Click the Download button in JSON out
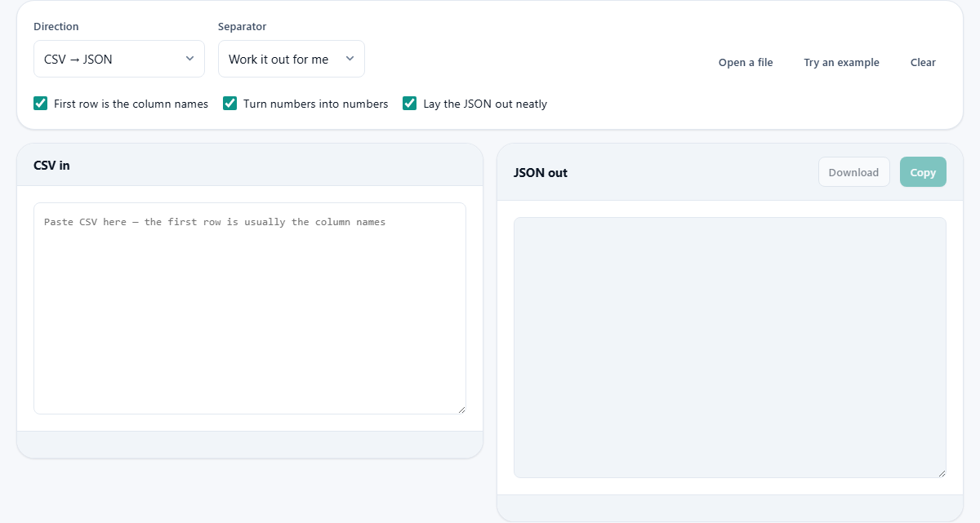 (x=854, y=172)
